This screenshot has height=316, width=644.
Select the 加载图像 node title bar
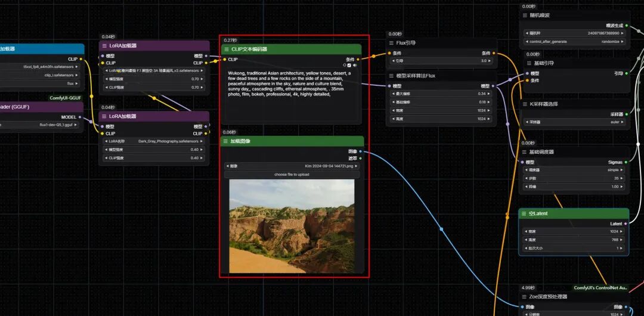292,141
